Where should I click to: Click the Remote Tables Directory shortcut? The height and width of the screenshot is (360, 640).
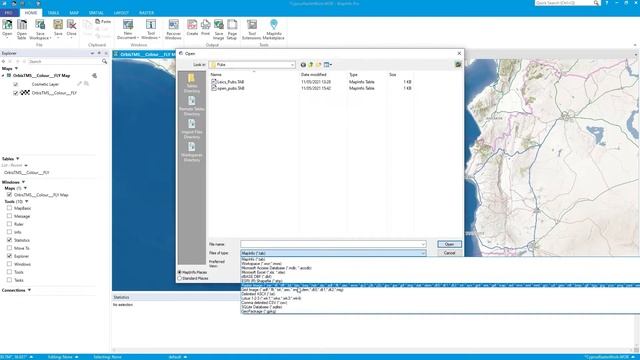[191, 106]
